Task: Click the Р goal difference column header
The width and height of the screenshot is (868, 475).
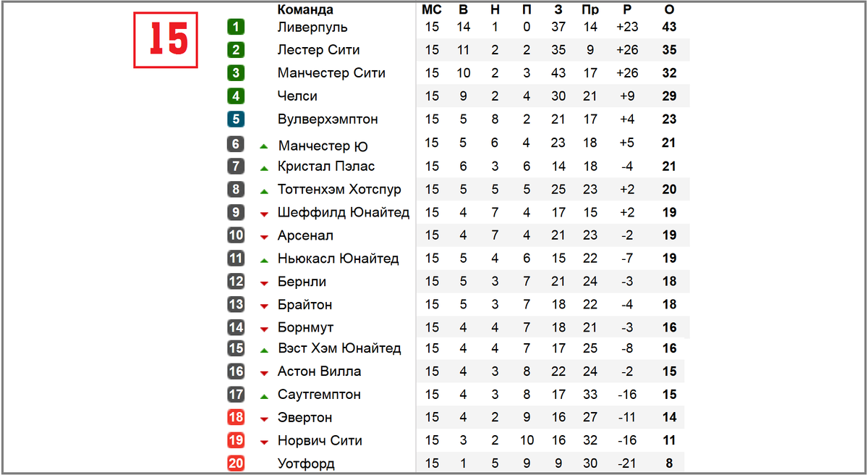Action: (x=626, y=9)
